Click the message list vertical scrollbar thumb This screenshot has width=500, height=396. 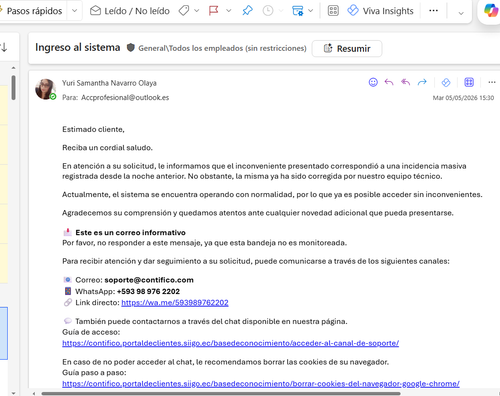[x=13, y=87]
